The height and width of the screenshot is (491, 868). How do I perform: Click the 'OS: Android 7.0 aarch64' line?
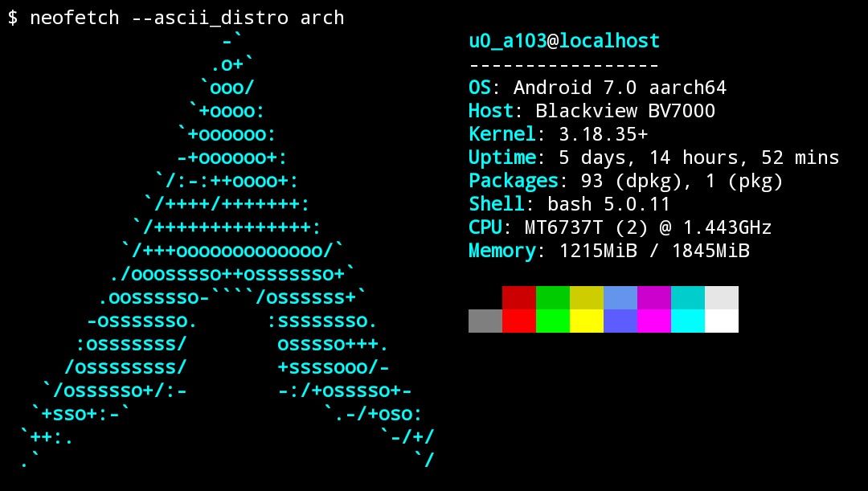597,88
